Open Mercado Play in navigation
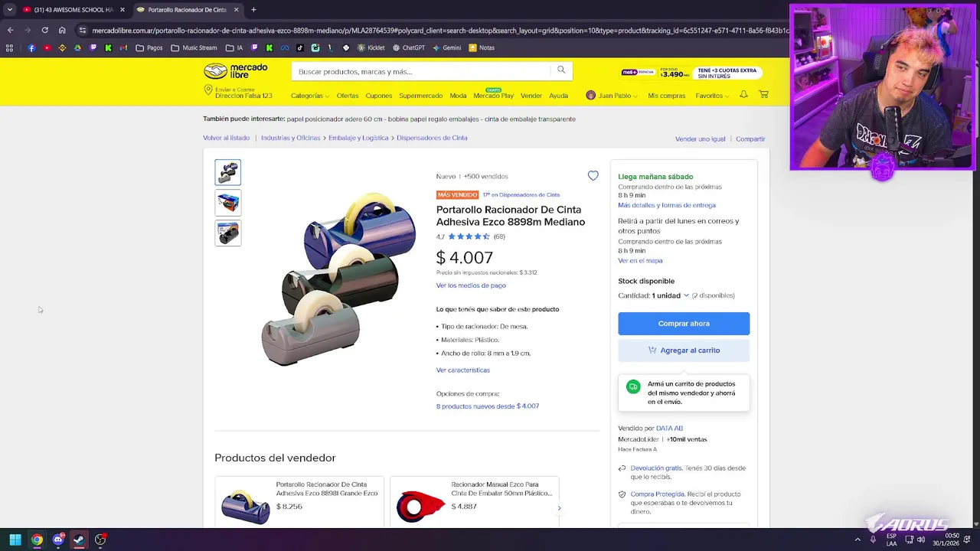 (493, 95)
